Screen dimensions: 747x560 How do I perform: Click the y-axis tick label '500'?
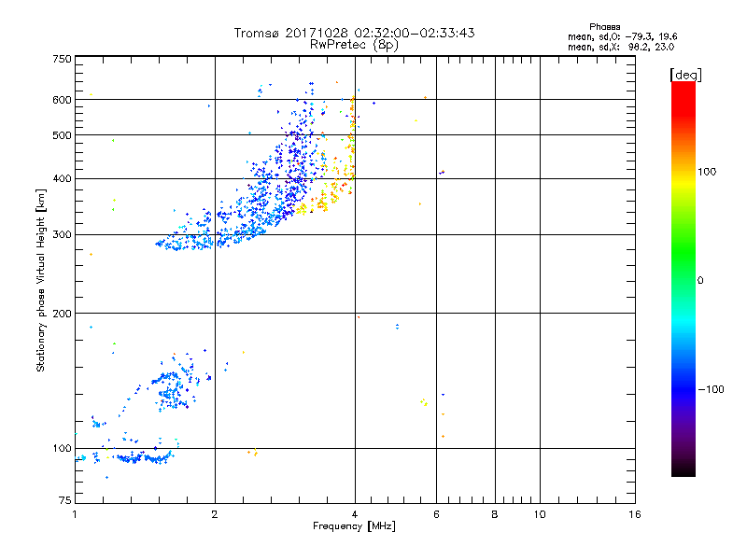click(x=62, y=135)
